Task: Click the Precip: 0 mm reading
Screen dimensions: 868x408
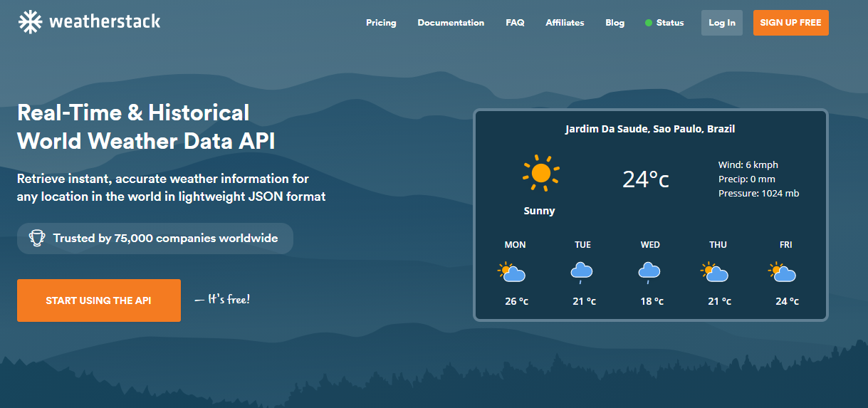Action: (x=747, y=179)
